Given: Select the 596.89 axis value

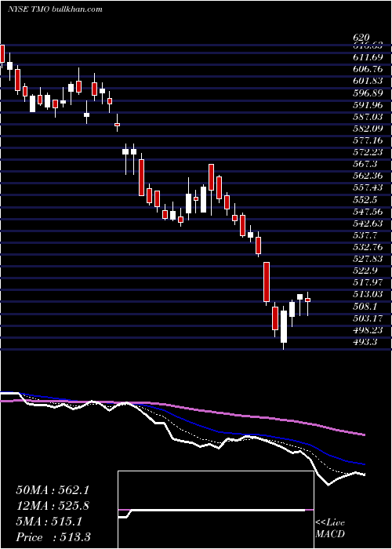Looking at the screenshot, I should coord(367,93).
